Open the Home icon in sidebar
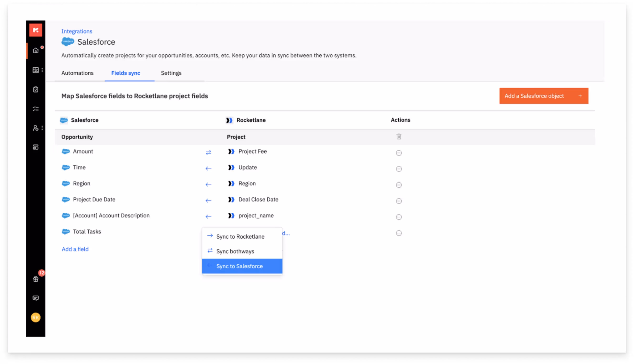The height and width of the screenshot is (364, 634). pos(36,51)
